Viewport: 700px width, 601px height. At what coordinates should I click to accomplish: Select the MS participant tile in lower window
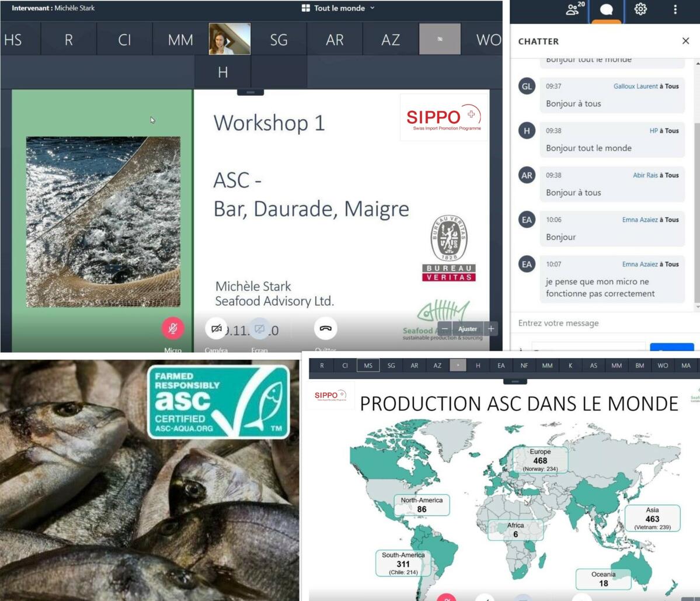click(x=368, y=366)
